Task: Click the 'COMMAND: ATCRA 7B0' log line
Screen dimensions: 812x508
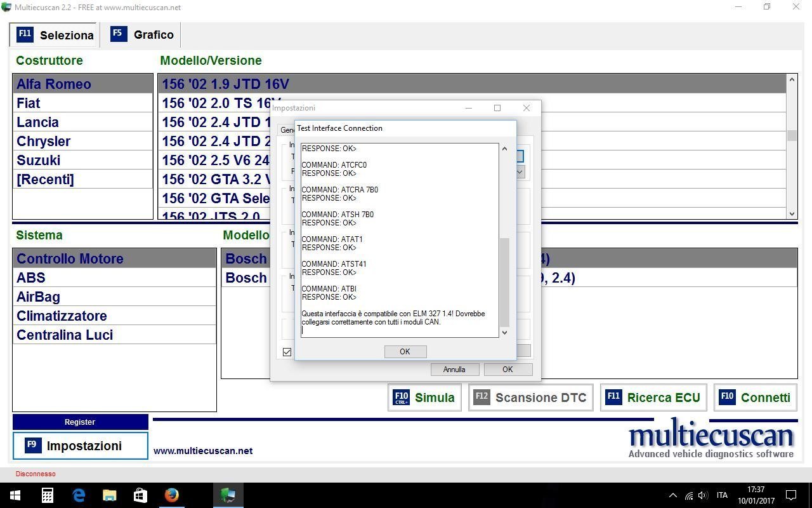Action: point(339,190)
